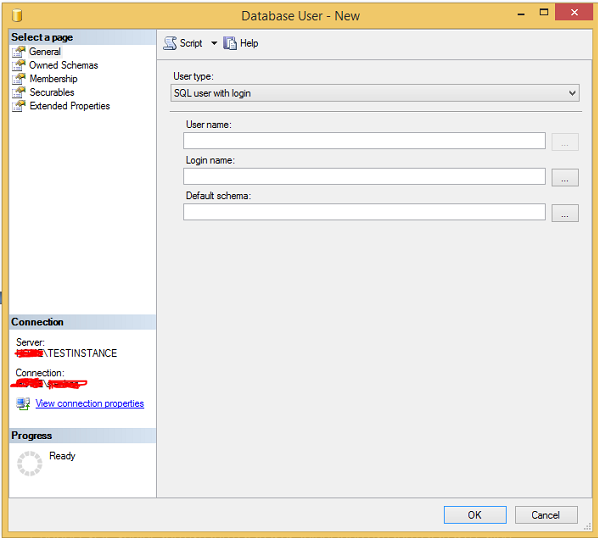Click the Securables page icon
This screenshot has height=538, width=598.
[19, 92]
